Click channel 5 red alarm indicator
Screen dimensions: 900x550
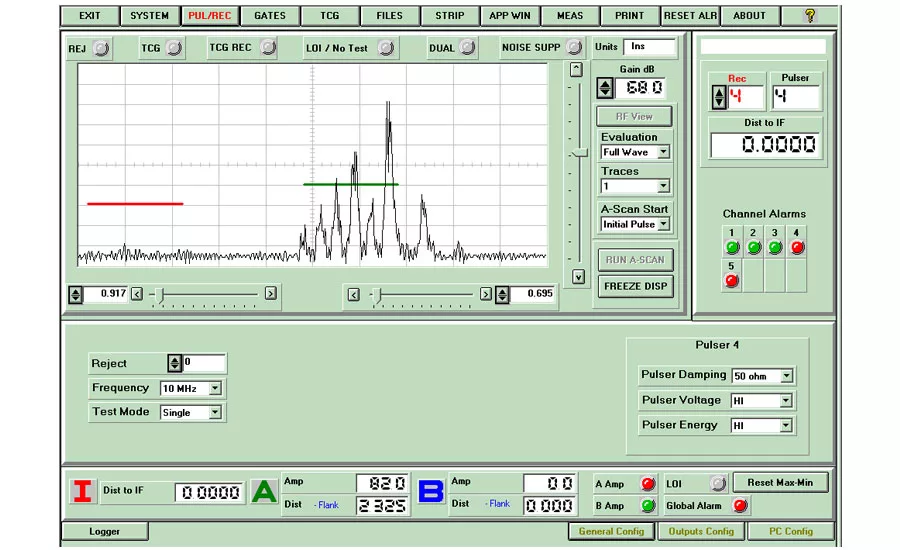[731, 281]
